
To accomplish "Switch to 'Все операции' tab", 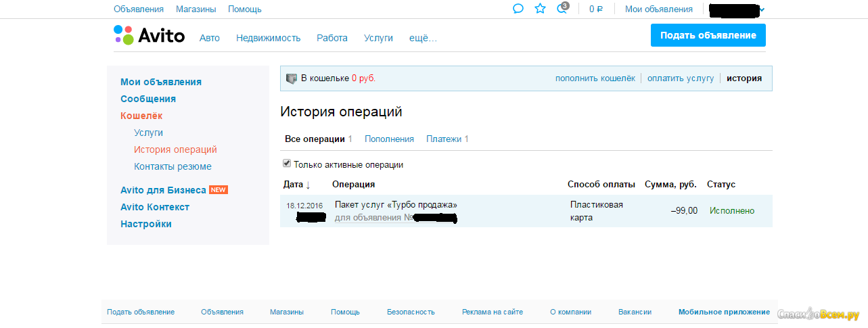I will pos(319,139).
